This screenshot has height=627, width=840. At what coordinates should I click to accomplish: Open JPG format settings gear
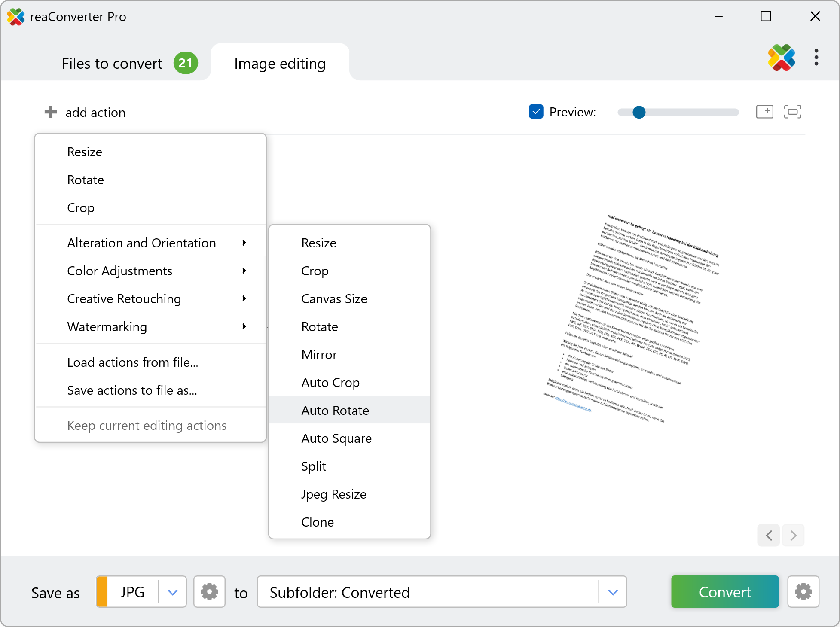coord(209,592)
